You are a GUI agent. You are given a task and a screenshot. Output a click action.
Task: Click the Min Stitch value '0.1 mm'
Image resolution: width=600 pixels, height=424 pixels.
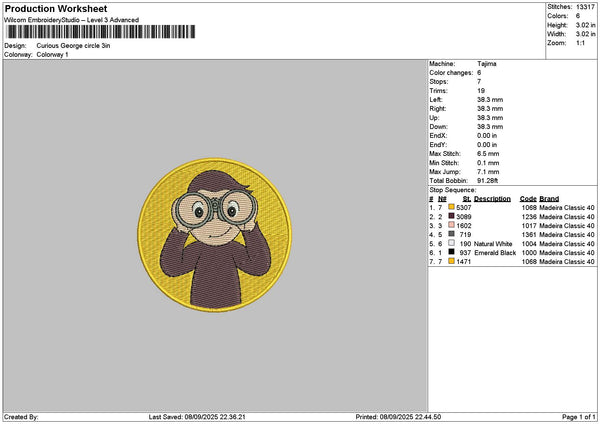pyautogui.click(x=488, y=163)
